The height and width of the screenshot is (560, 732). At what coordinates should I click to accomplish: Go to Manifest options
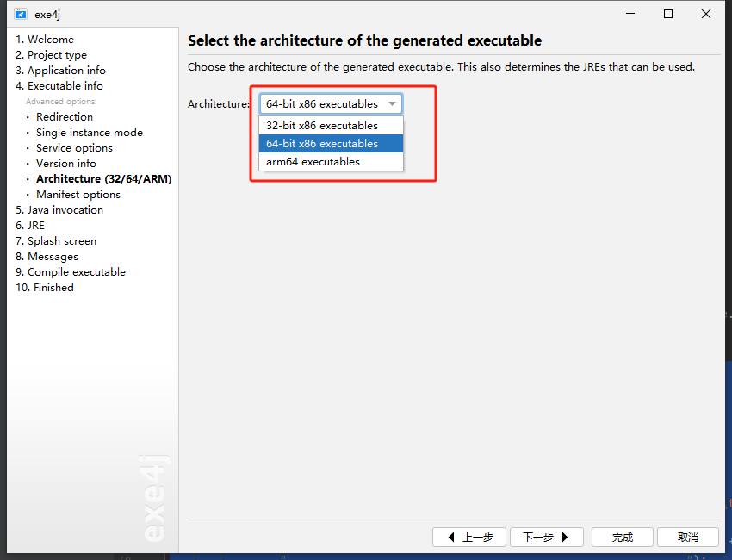78,195
